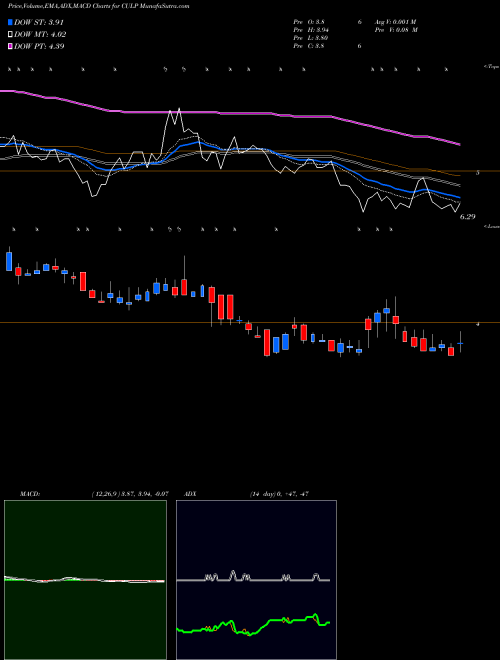
Task: Click the 'ADX' panel heading
Action: coord(190,494)
